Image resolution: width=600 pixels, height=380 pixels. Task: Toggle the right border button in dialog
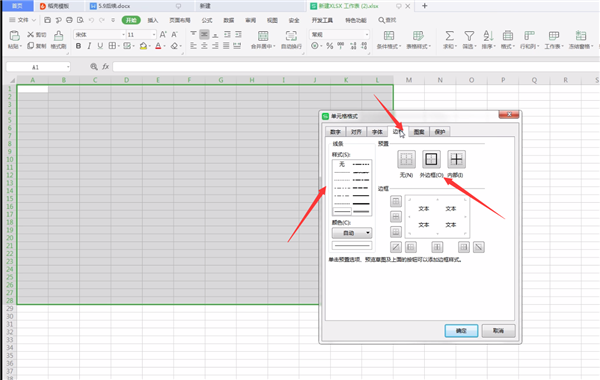[463, 247]
